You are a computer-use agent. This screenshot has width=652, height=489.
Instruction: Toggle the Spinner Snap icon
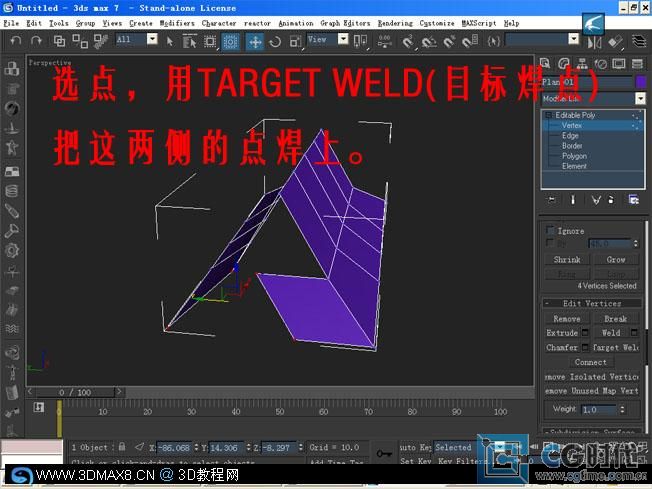click(470, 41)
